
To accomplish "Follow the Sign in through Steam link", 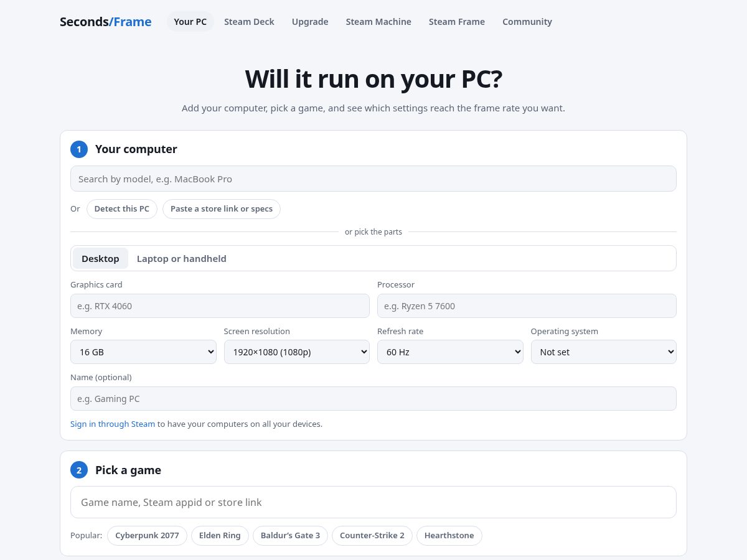I will pos(113,424).
